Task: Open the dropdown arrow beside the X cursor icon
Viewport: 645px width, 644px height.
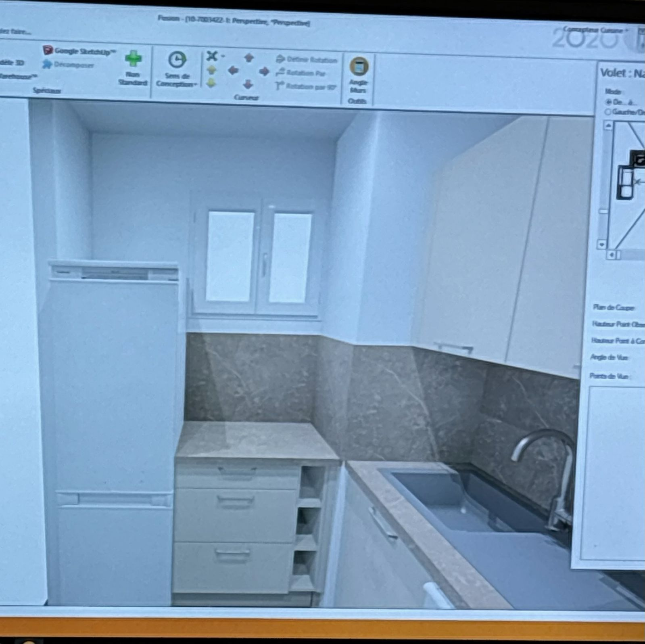Action: 223,56
